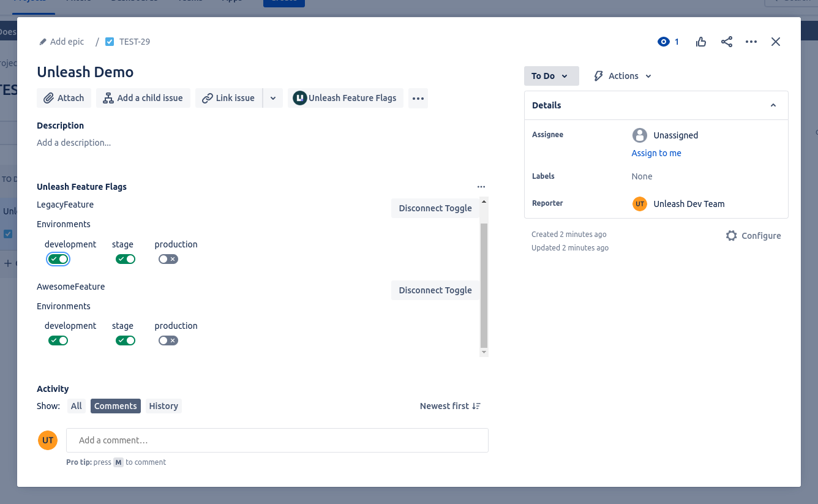818x504 pixels.
Task: Click the Labels value None
Action: [642, 176]
